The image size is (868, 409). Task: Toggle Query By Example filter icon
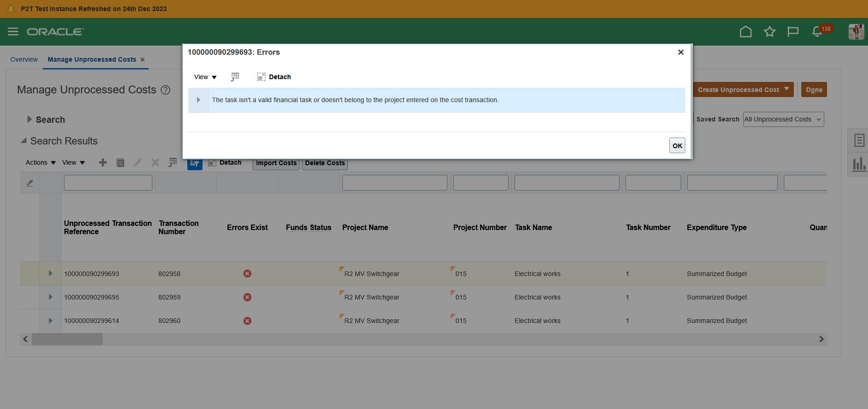point(195,163)
